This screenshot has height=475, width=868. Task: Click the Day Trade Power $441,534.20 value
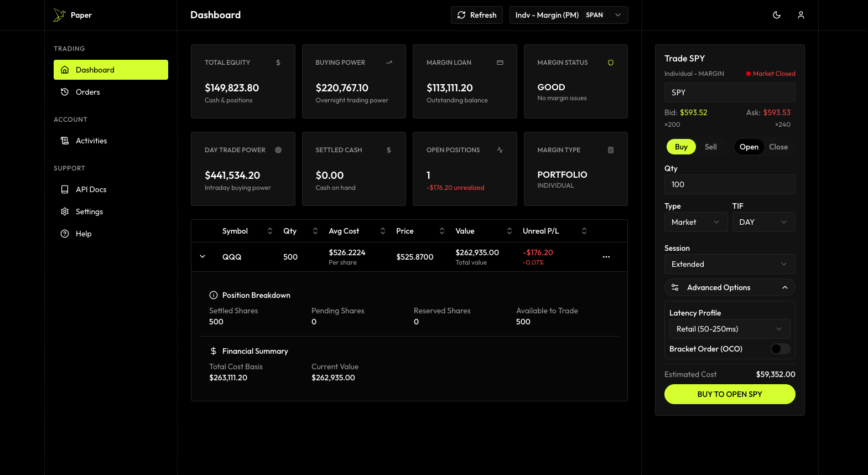click(x=232, y=175)
